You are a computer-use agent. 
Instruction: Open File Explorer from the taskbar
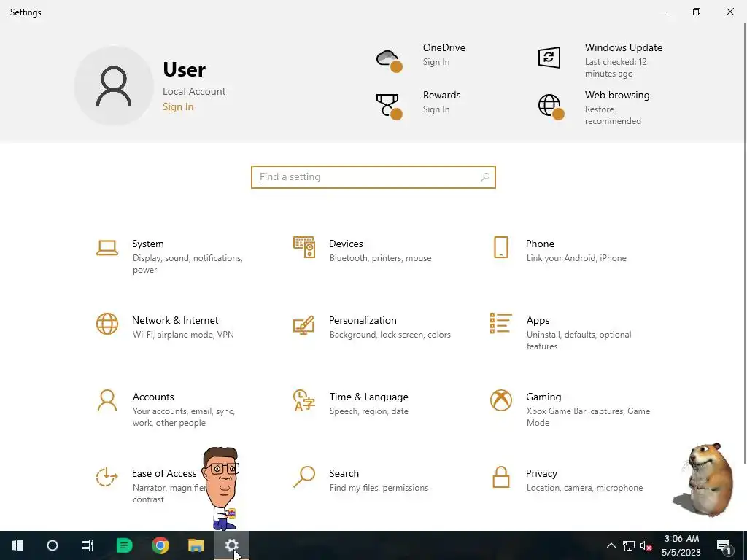[196, 545]
